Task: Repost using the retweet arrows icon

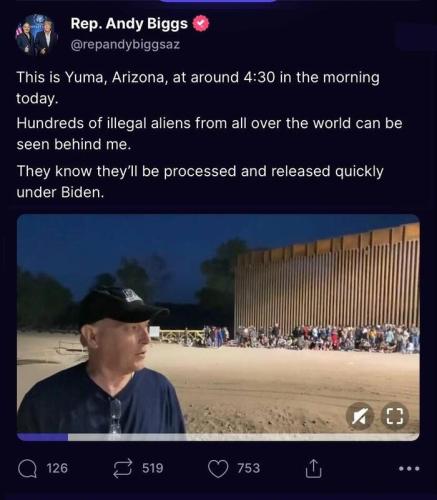Action: (x=123, y=468)
